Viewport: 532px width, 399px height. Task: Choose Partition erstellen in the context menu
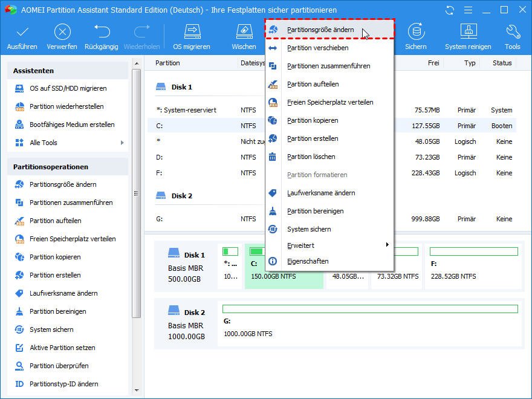329,138
